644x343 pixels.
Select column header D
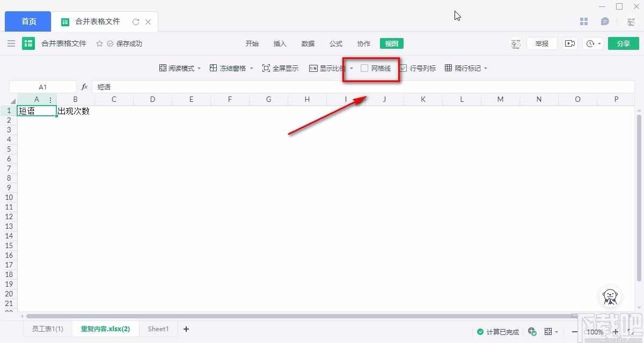[153, 99]
